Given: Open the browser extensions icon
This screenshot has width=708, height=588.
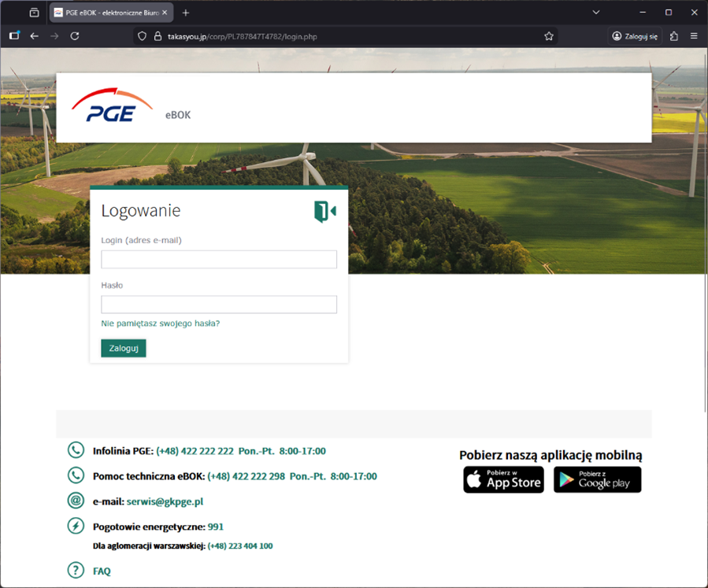Looking at the screenshot, I should pyautogui.click(x=673, y=36).
